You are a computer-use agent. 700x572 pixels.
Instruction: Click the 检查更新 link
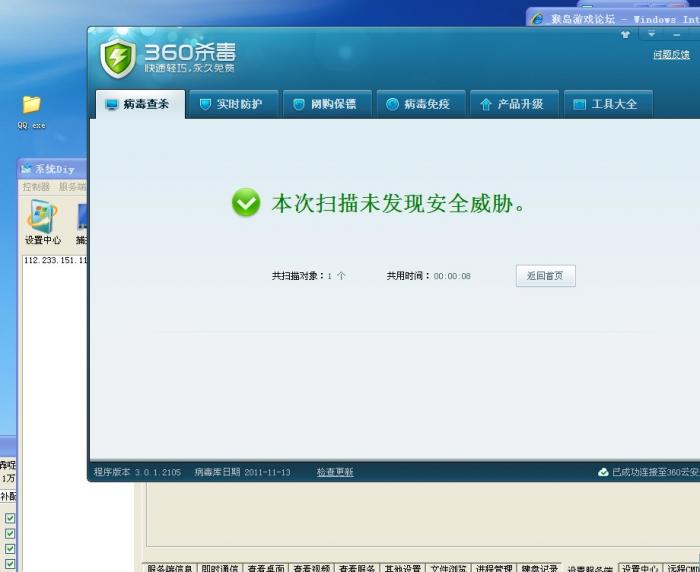(x=335, y=472)
